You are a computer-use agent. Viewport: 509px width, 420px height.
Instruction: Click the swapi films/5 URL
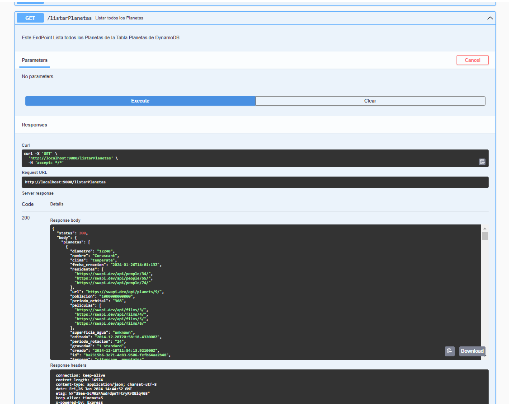pos(111,319)
